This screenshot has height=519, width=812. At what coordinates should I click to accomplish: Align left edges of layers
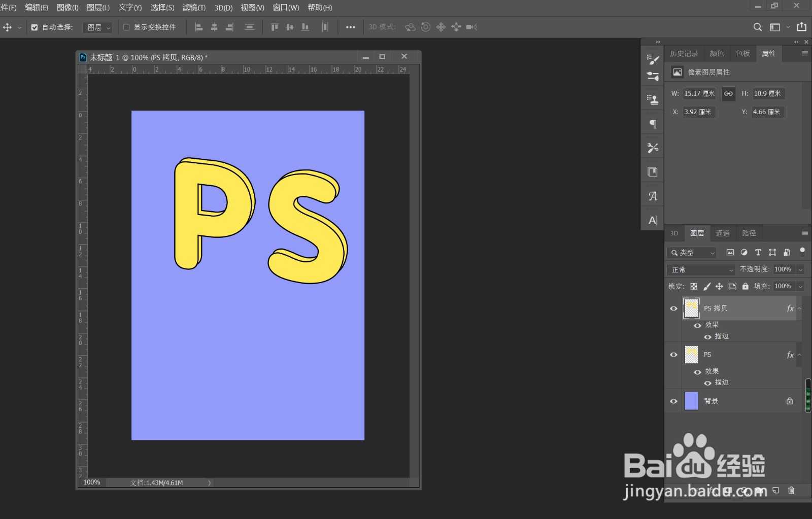[199, 27]
